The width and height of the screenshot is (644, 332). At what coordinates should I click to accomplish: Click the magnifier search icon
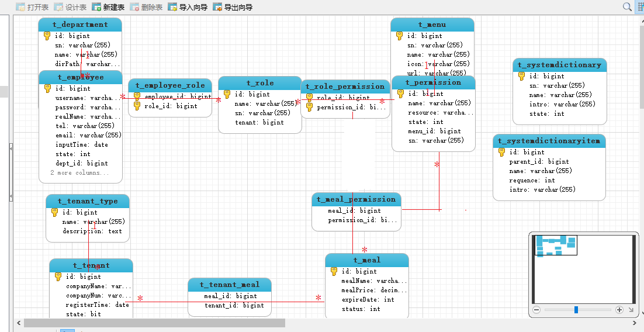[627, 7]
